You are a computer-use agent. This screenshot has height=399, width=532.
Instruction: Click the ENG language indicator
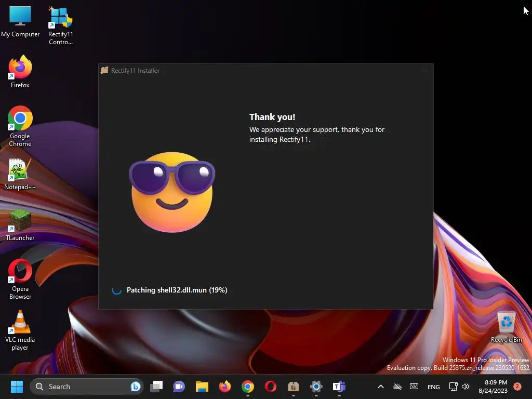[434, 387]
